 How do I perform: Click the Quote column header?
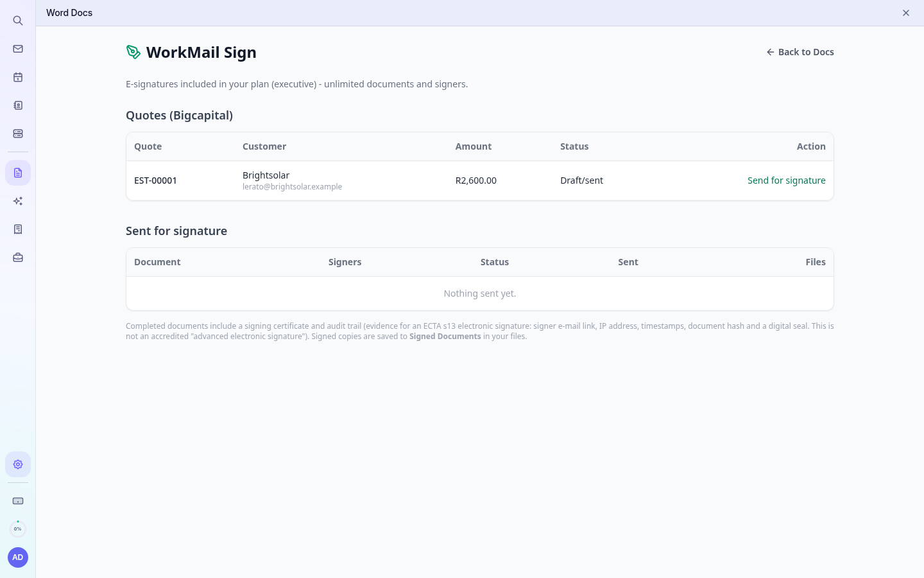tap(148, 146)
